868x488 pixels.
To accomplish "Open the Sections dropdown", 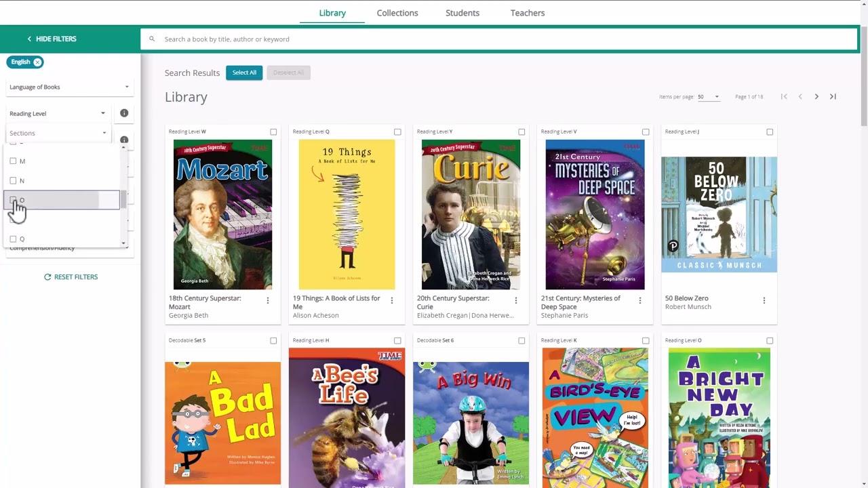I will [x=58, y=133].
